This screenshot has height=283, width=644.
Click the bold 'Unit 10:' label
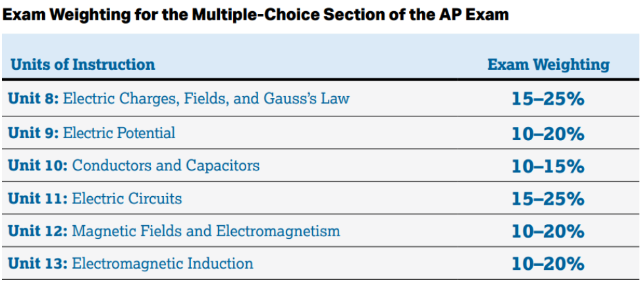tap(38, 165)
